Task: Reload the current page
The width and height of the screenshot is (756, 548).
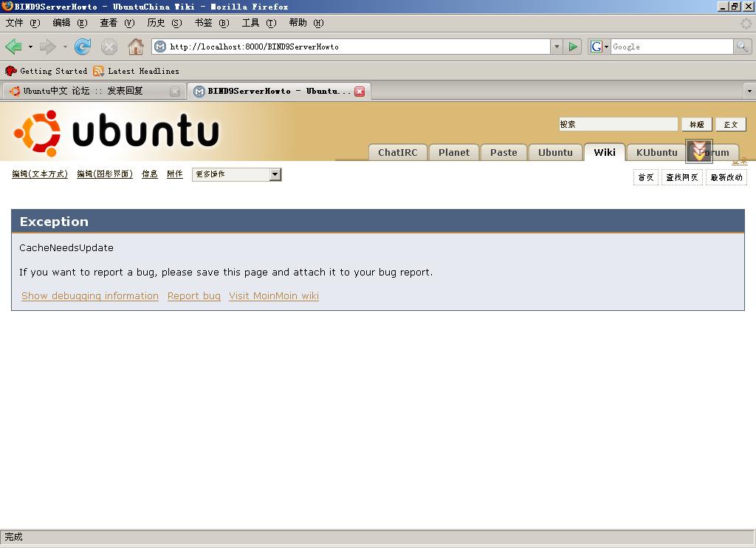Action: (83, 47)
